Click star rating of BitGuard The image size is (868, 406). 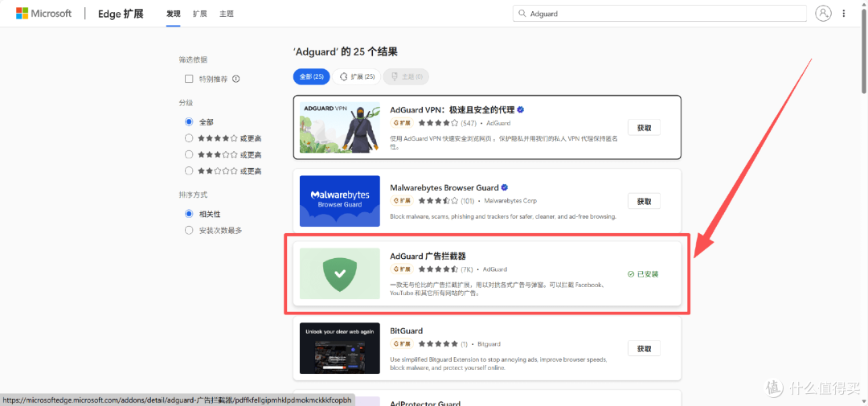click(439, 344)
